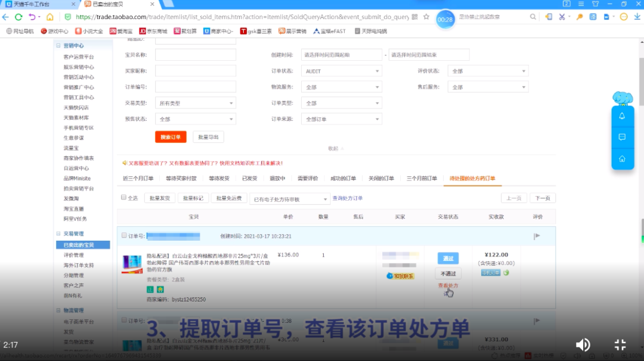Click the 批量发货 button
This screenshot has height=361, width=644.
160,198
